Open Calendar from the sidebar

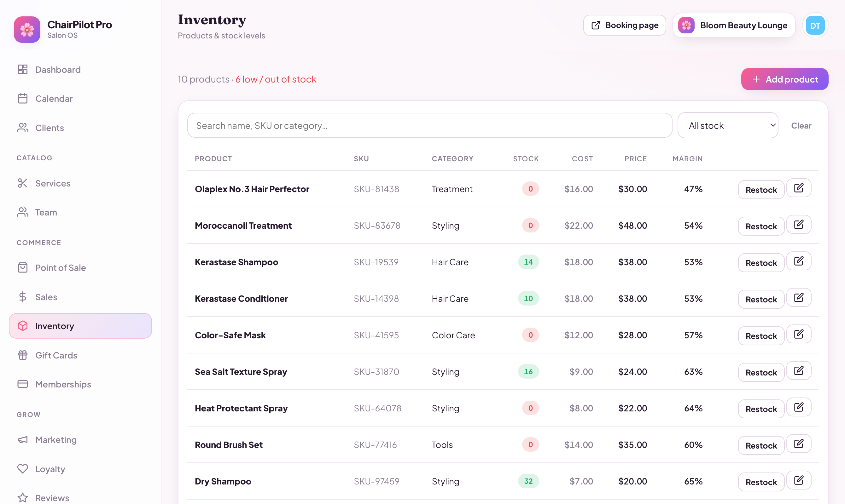[x=80, y=99]
